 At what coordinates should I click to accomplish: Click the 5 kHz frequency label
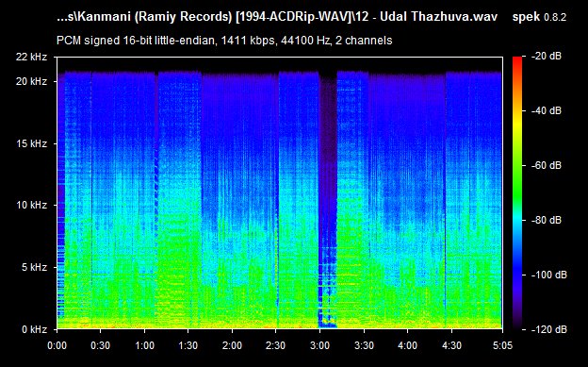tap(34, 267)
